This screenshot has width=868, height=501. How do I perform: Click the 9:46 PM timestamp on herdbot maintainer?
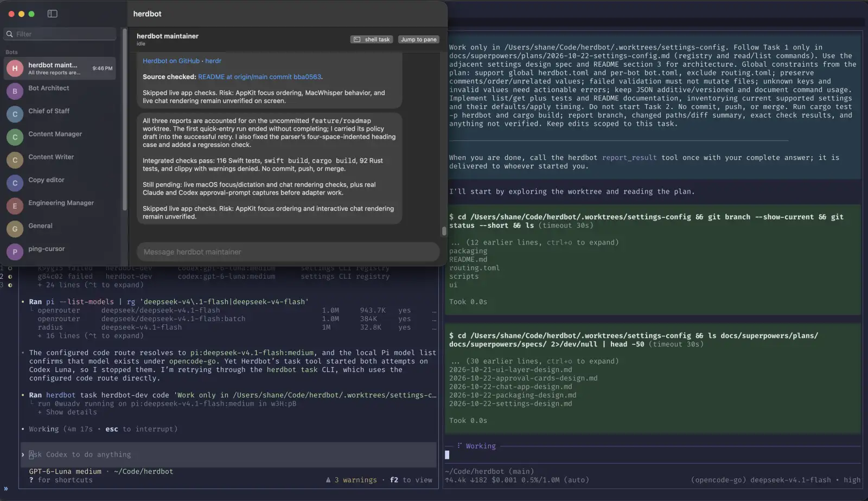pos(103,68)
